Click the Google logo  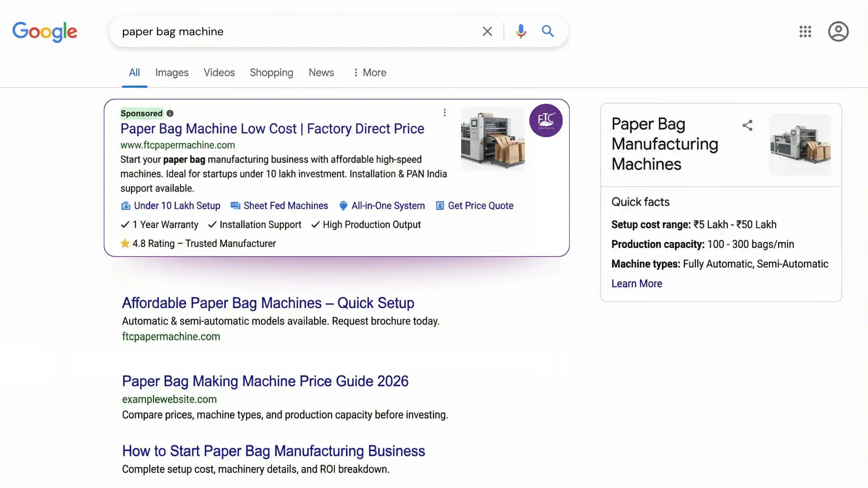click(45, 31)
